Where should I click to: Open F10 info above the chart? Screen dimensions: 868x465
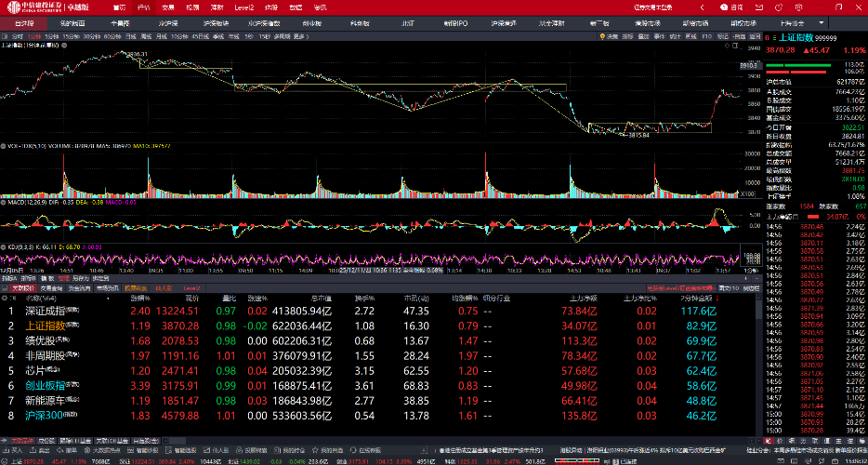(x=707, y=35)
